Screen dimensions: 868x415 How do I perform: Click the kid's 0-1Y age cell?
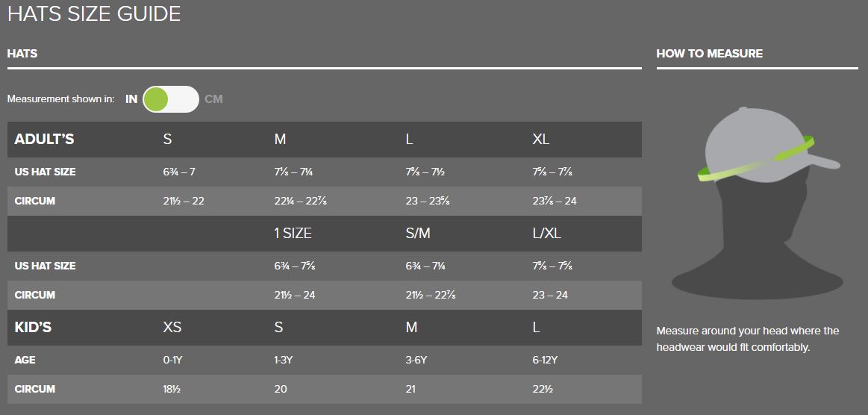tap(173, 360)
